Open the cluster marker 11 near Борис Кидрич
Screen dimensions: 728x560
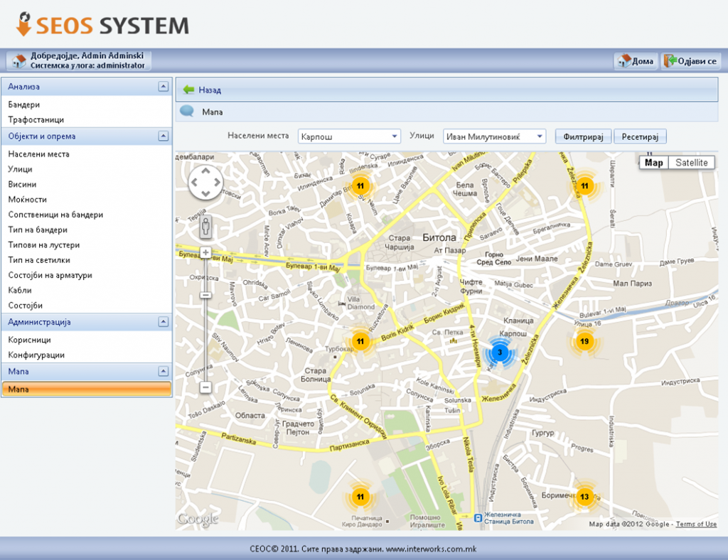click(x=360, y=342)
